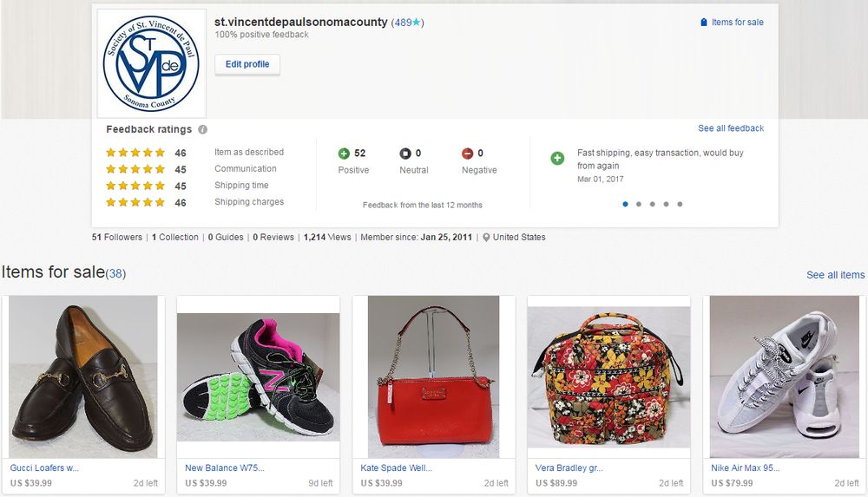Screen dimensions: 868x497
Task: Click the 100% positive feedback text
Action: pyautogui.click(x=262, y=35)
